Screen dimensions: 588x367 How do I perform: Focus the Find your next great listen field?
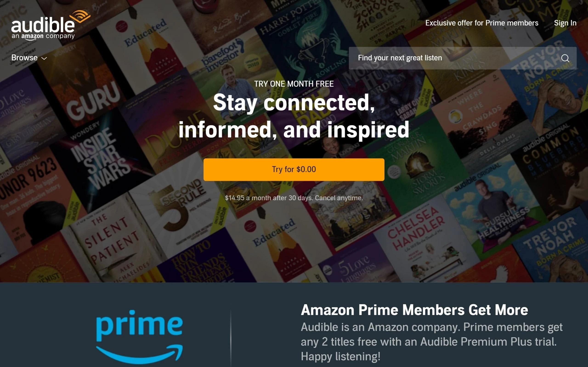point(462,58)
